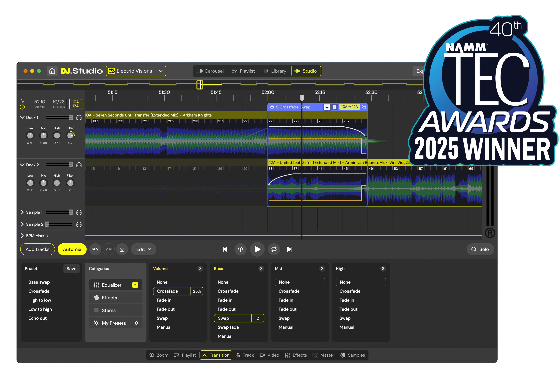
Task: Zoom into the transition with magnifier icon
Action: point(364,107)
